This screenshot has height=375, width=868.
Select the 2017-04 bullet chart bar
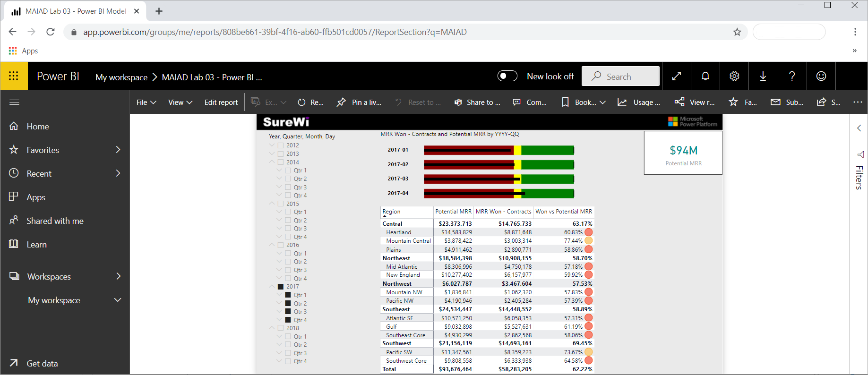coord(499,194)
